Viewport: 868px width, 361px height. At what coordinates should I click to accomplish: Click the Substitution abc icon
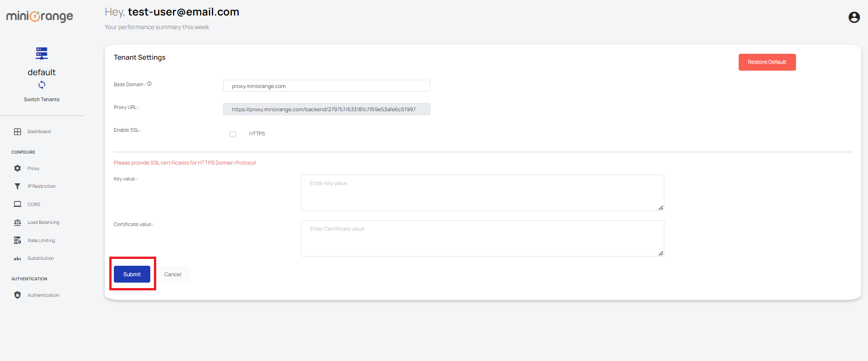17,258
